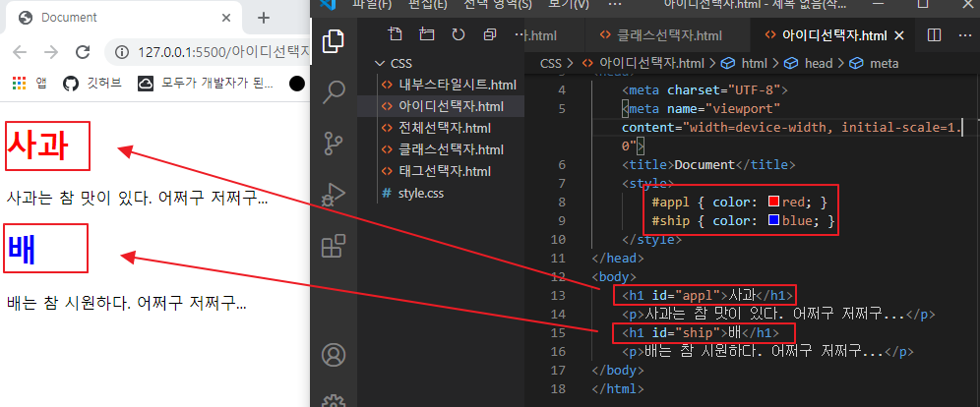This screenshot has height=407, width=980.
Task: Click the #appl selector in code
Action: [671, 202]
